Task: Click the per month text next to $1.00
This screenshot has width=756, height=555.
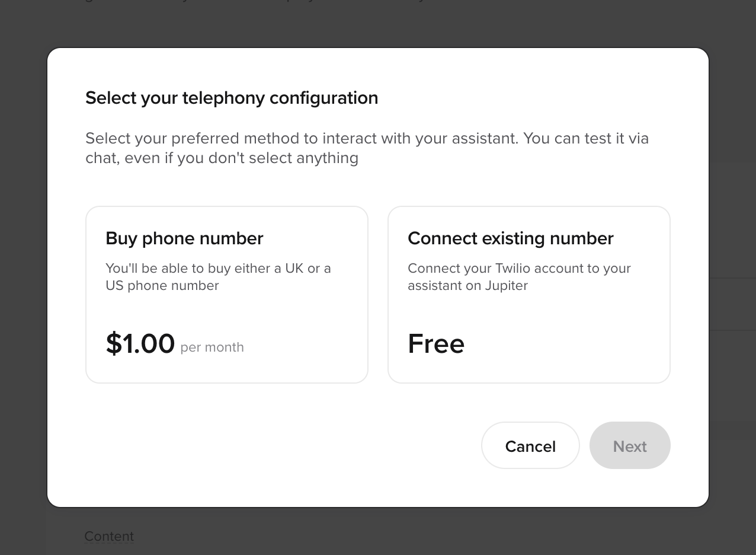Action: pyautogui.click(x=212, y=347)
